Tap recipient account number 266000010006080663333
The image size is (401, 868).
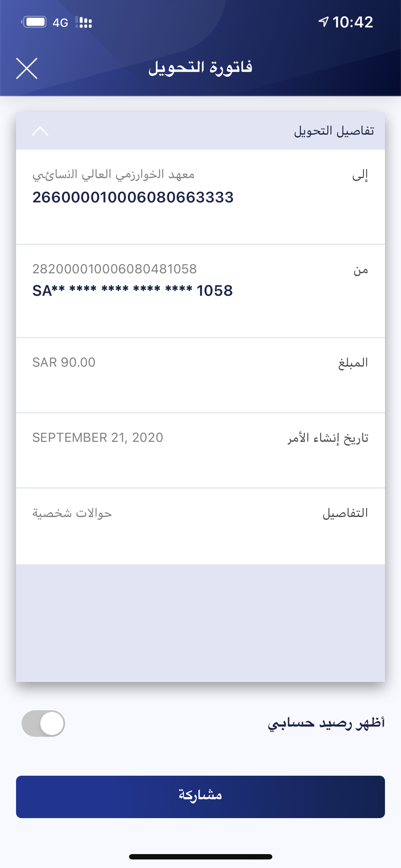[133, 197]
